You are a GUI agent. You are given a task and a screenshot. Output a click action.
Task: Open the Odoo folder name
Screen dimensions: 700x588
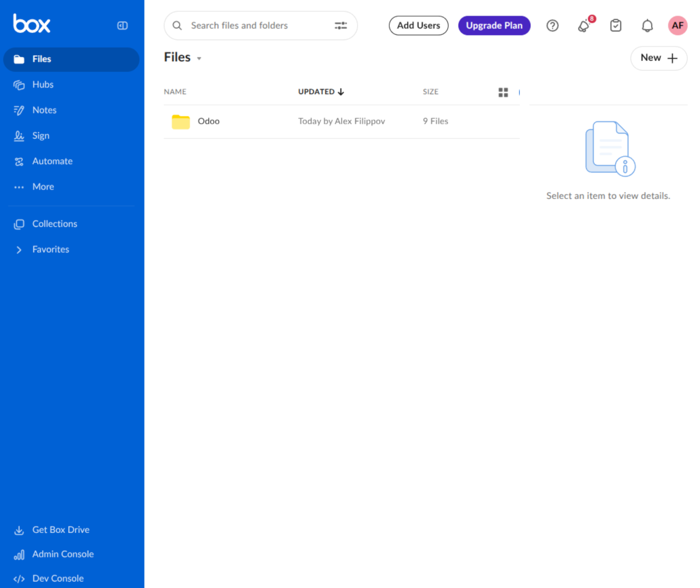[209, 121]
